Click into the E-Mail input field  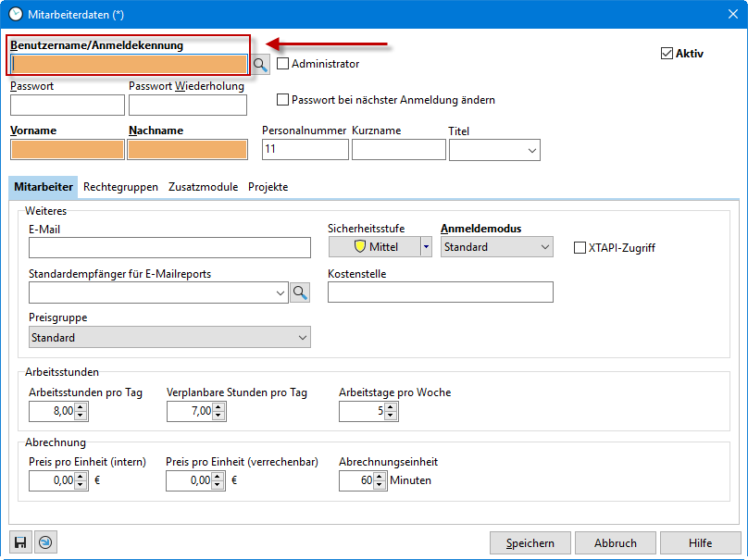[x=169, y=247]
